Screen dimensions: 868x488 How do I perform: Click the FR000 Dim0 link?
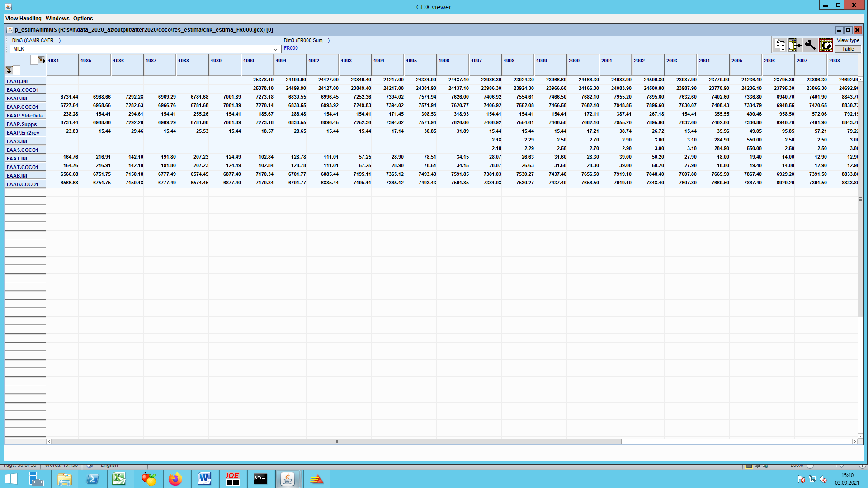[291, 48]
